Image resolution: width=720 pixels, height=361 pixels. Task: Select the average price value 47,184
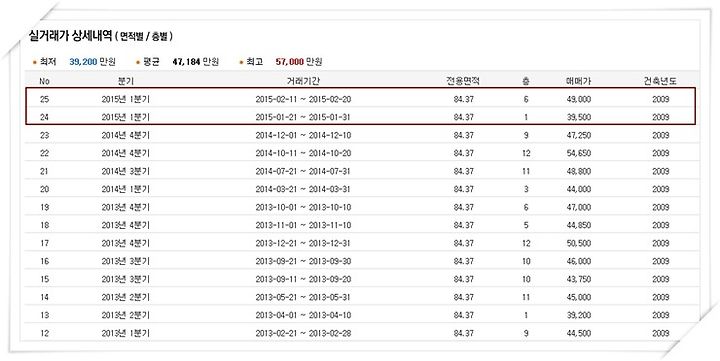186,62
